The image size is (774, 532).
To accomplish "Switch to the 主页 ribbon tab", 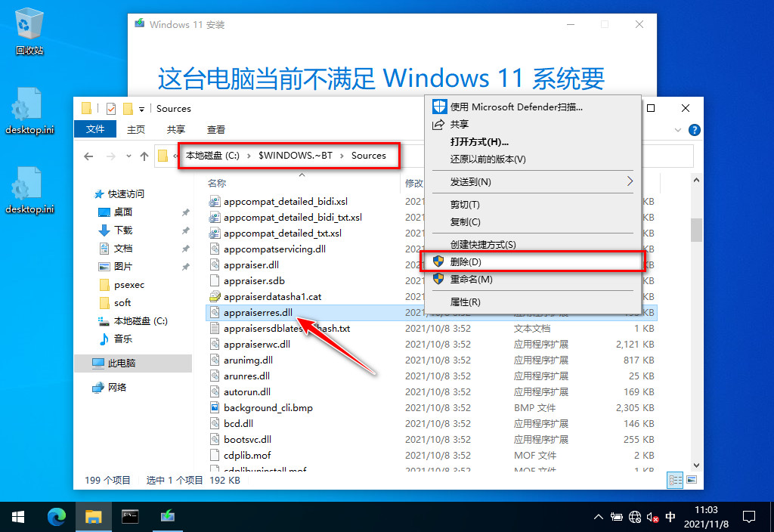I will point(136,129).
